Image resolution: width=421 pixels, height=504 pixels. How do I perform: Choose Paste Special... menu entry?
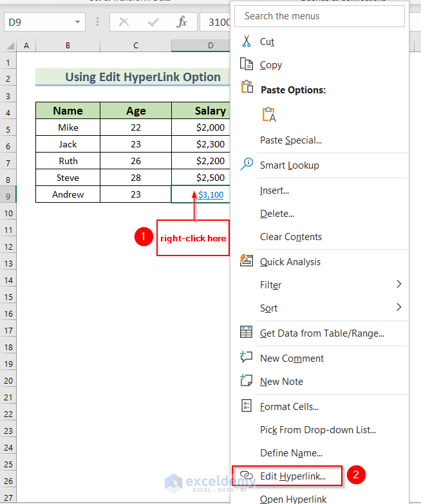coord(320,140)
